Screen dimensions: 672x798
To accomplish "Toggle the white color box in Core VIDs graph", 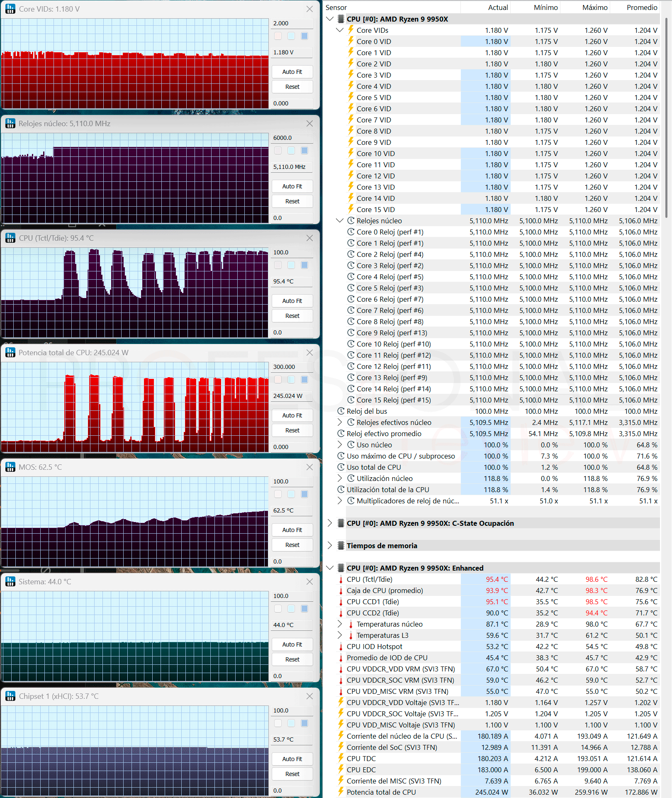I will click(278, 36).
